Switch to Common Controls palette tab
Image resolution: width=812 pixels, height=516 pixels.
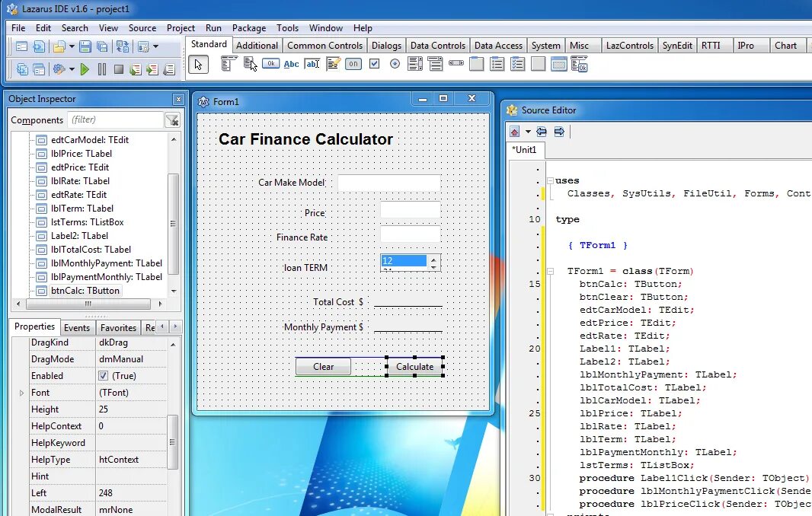pos(324,46)
